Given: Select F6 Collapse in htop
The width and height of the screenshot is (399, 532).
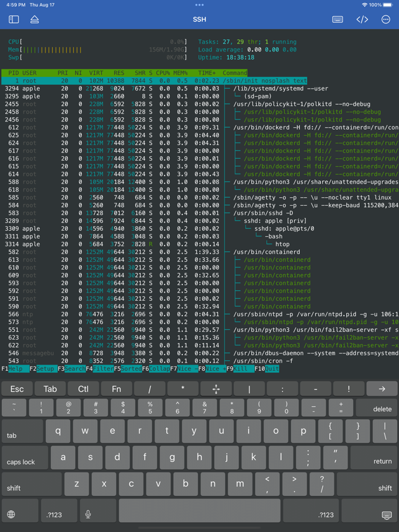Looking at the screenshot, I should point(156,368).
